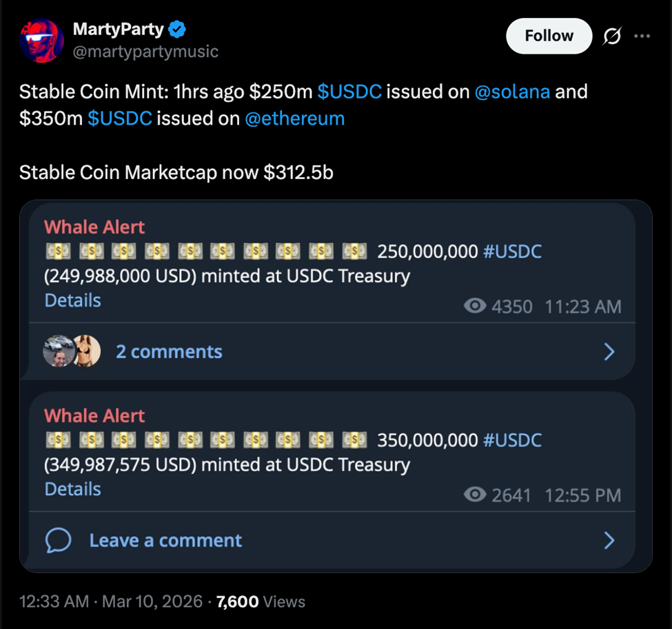The height and width of the screenshot is (629, 672).
Task: Click a money emoji in the first Whale Alert
Action: click(x=58, y=251)
